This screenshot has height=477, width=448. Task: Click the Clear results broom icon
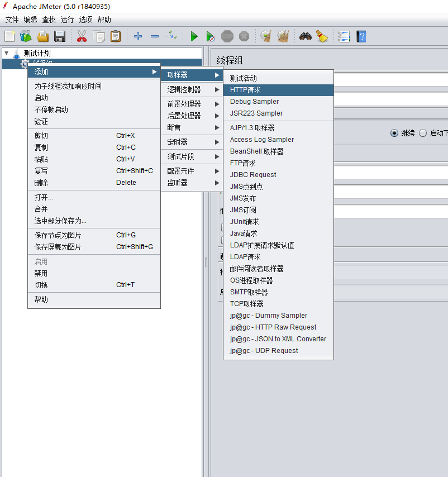266,36
